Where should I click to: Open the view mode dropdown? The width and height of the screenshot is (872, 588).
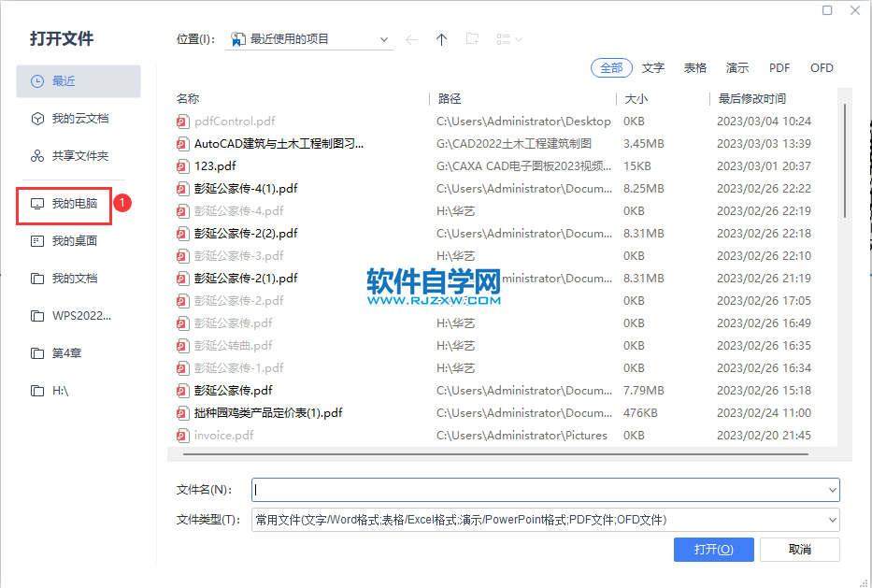point(505,38)
